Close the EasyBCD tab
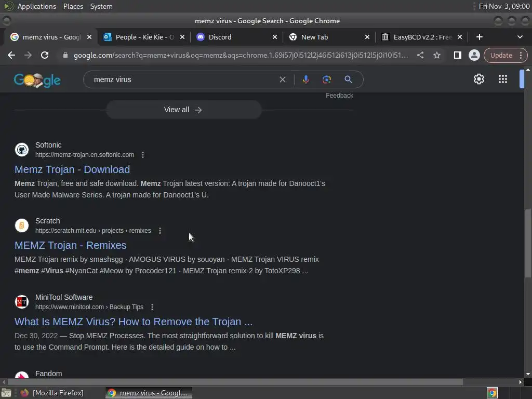The height and width of the screenshot is (399, 532). pyautogui.click(x=459, y=37)
